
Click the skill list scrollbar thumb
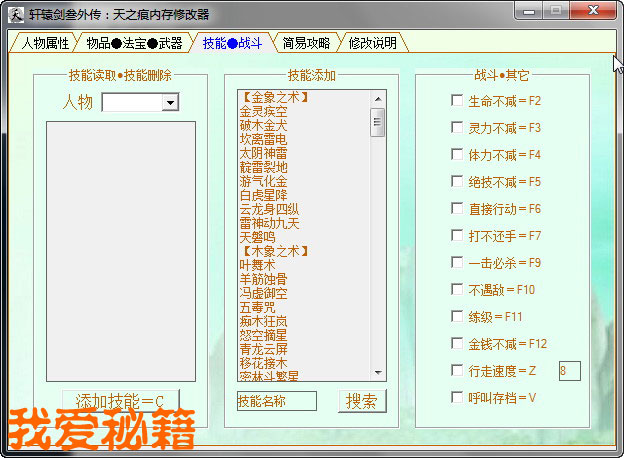pos(378,121)
